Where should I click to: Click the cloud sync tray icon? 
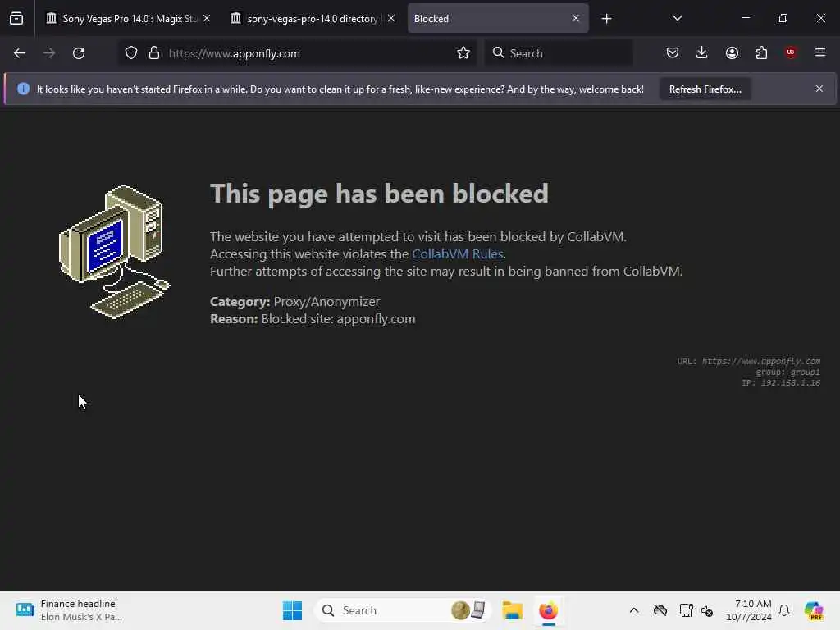660,610
